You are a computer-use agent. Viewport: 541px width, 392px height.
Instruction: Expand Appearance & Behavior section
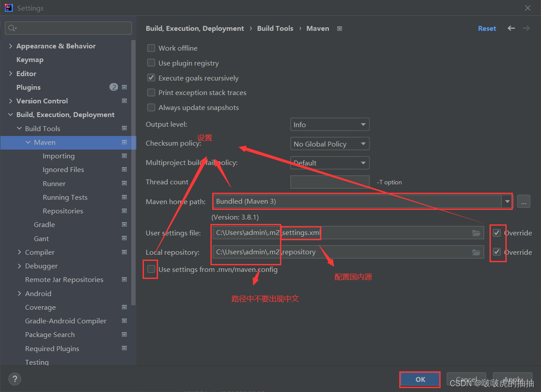[x=11, y=46]
